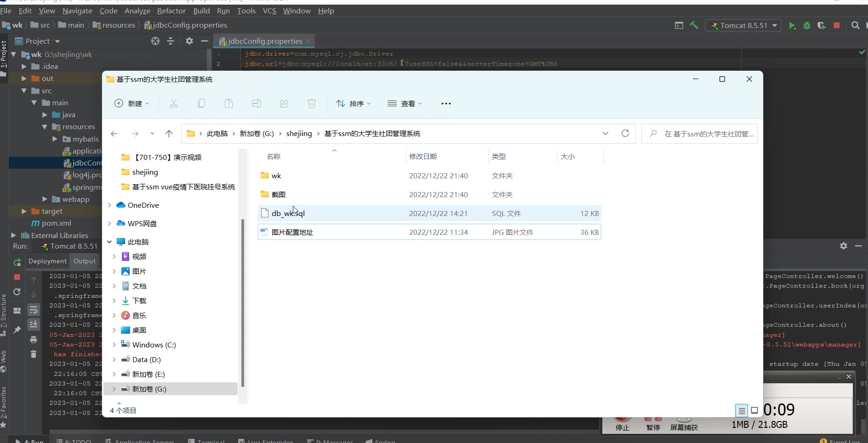Viewport: 868px width, 443px height.
Task: Expand the OneDrive node in navigation pane
Action: point(109,205)
